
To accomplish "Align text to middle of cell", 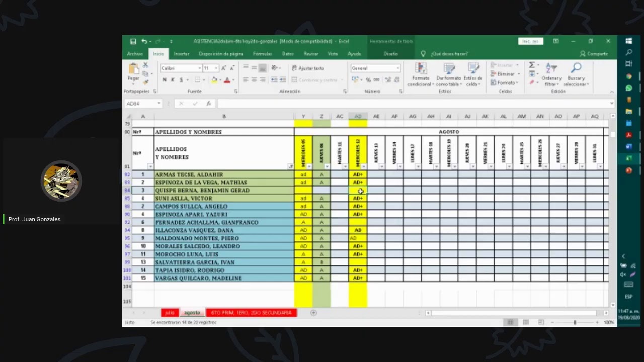I will (254, 68).
